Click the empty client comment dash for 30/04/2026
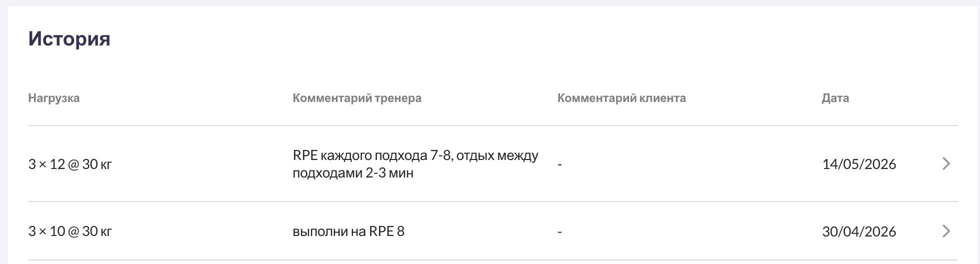 tap(559, 232)
